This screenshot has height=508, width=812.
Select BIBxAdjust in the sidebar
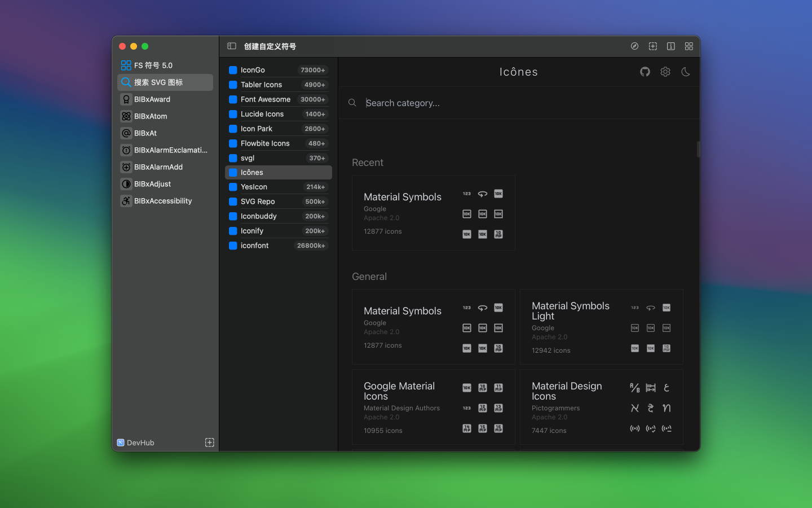165,184
